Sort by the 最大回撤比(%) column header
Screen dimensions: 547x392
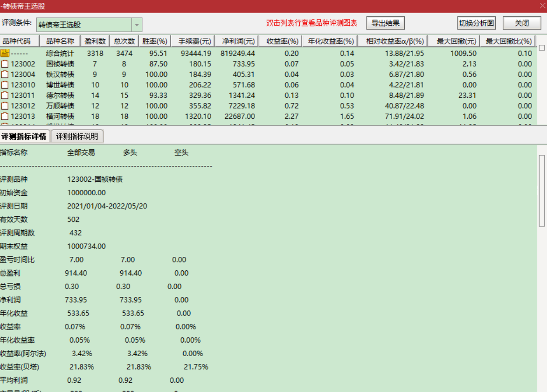tap(508, 41)
